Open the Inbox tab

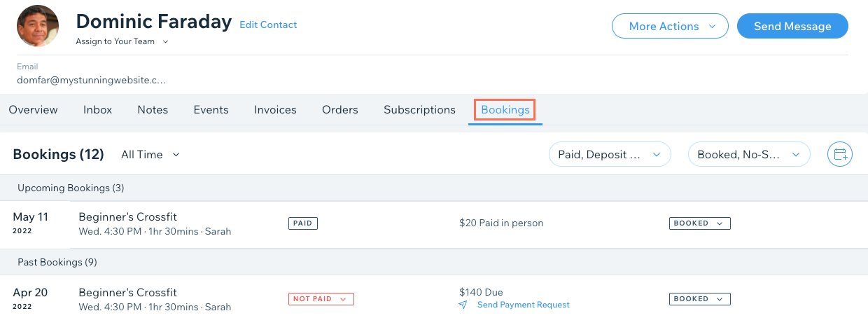click(97, 110)
